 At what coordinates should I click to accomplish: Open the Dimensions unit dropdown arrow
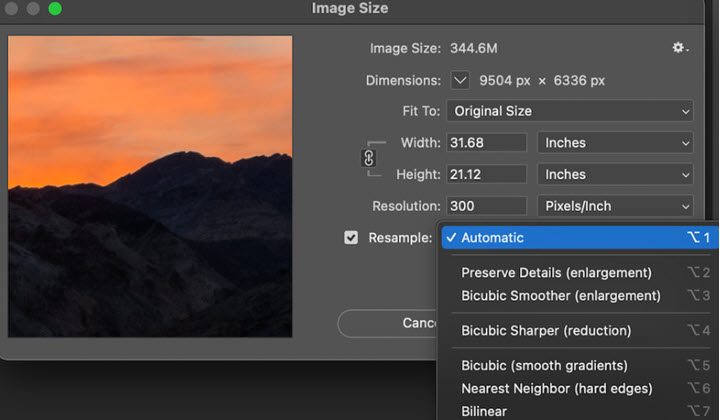coord(460,80)
